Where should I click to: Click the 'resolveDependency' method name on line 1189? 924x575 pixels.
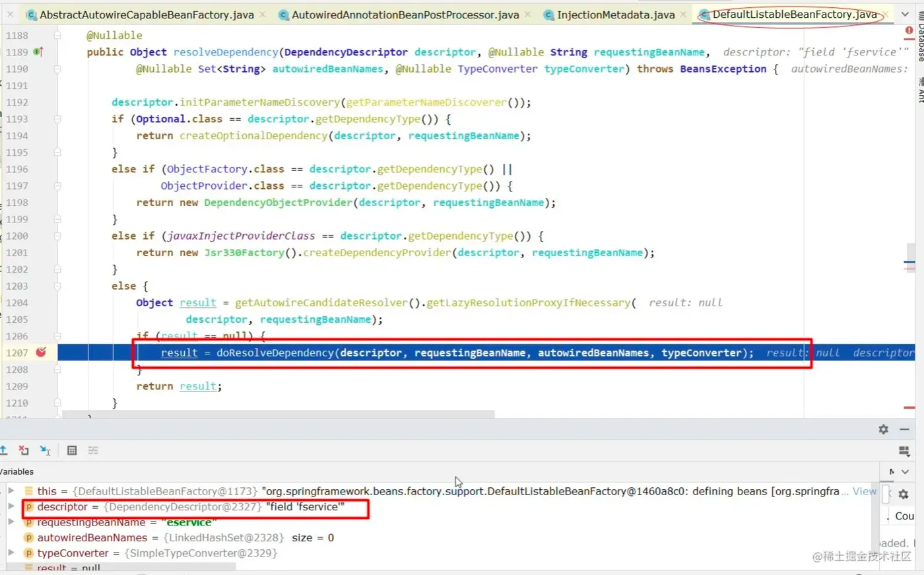pyautogui.click(x=226, y=51)
